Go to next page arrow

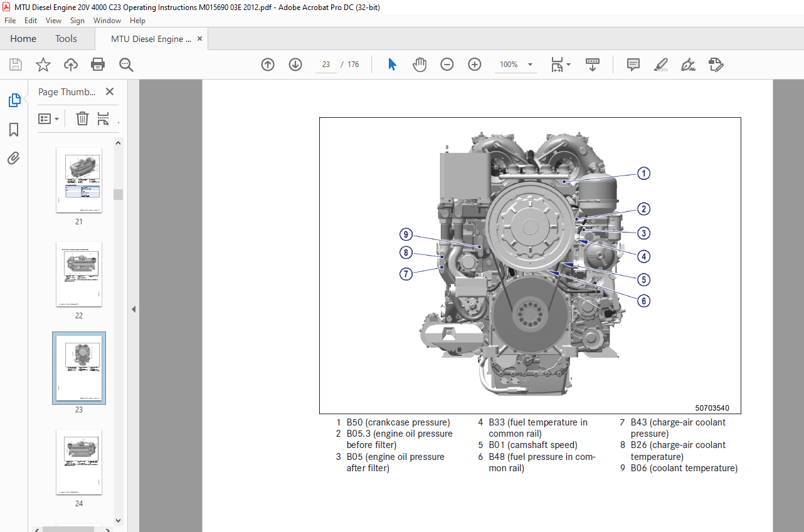coord(295,65)
